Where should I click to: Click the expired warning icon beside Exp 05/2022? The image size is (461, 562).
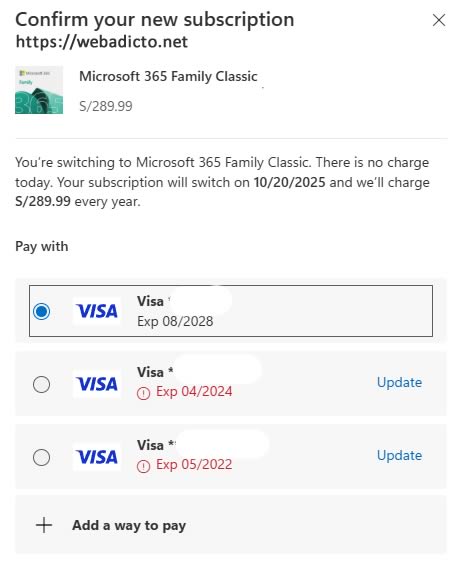143,466
